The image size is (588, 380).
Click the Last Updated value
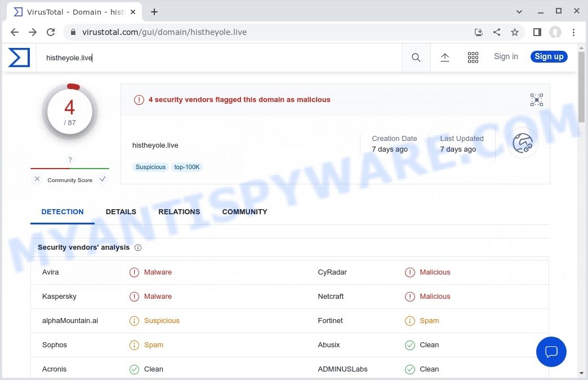pos(458,149)
